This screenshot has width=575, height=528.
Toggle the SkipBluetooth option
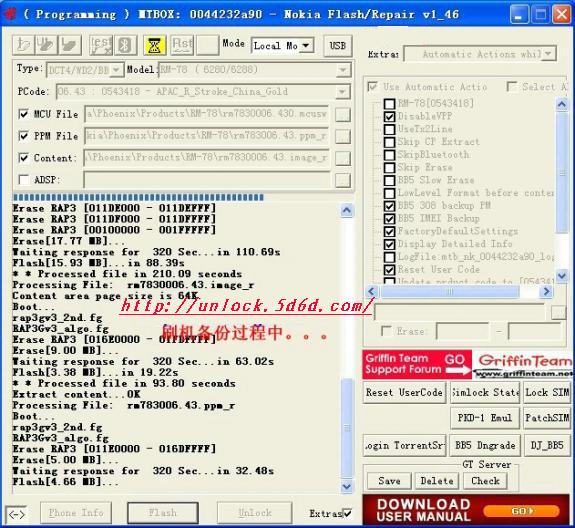[x=389, y=155]
